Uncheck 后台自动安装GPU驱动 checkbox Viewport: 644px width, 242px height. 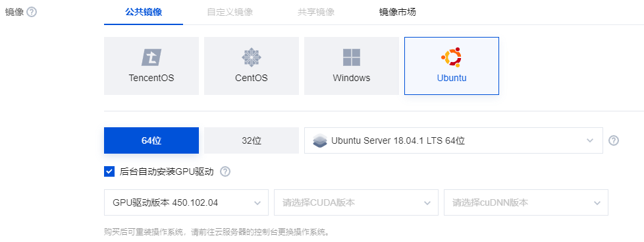pyautogui.click(x=109, y=171)
